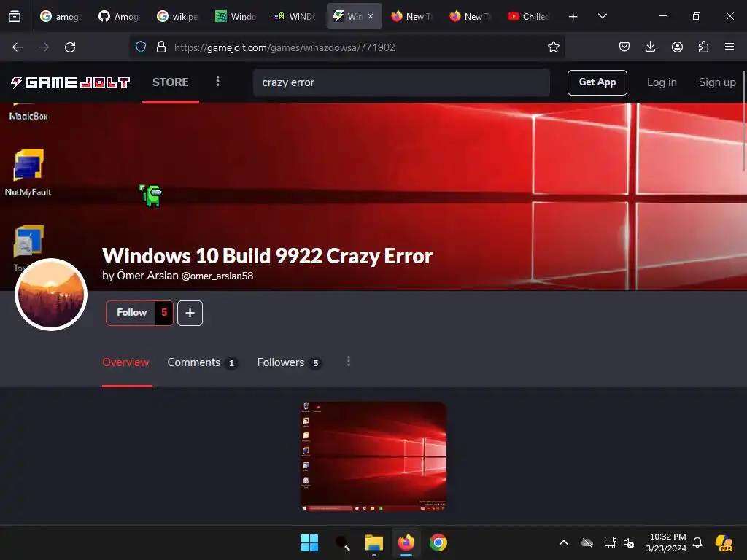Open the Comments tab
Image resolution: width=747 pixels, height=560 pixels.
pyautogui.click(x=202, y=363)
